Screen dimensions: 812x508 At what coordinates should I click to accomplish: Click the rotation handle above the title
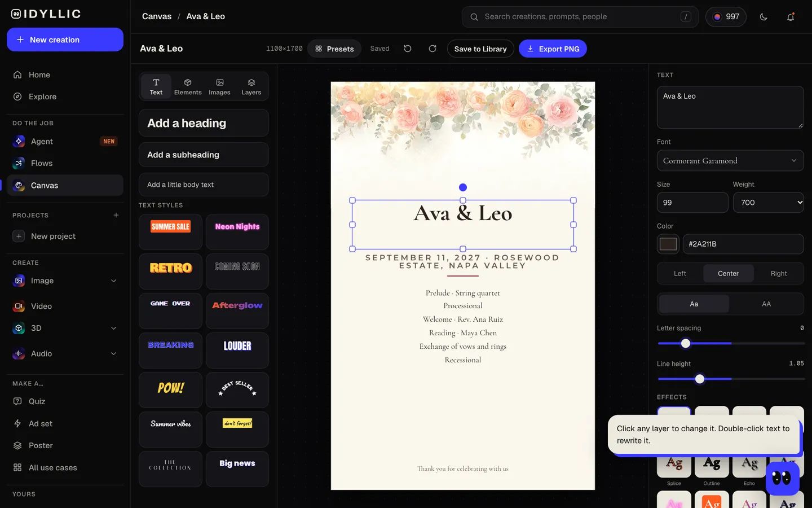(x=463, y=187)
